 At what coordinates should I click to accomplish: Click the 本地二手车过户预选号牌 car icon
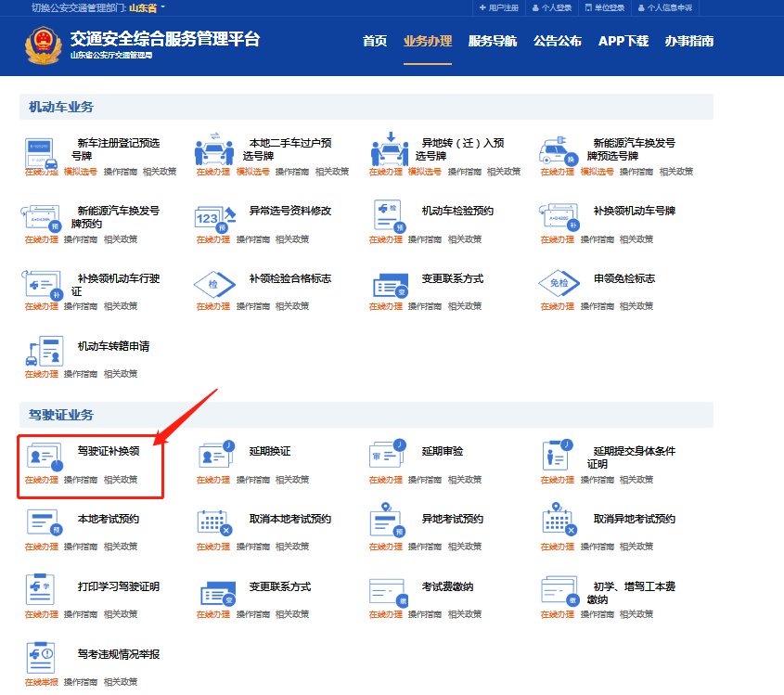click(x=213, y=148)
